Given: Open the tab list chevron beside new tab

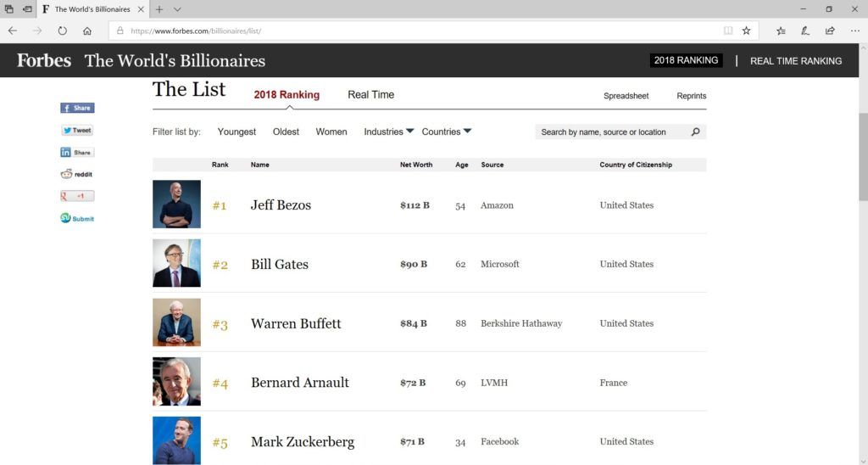Looking at the screenshot, I should click(x=177, y=9).
